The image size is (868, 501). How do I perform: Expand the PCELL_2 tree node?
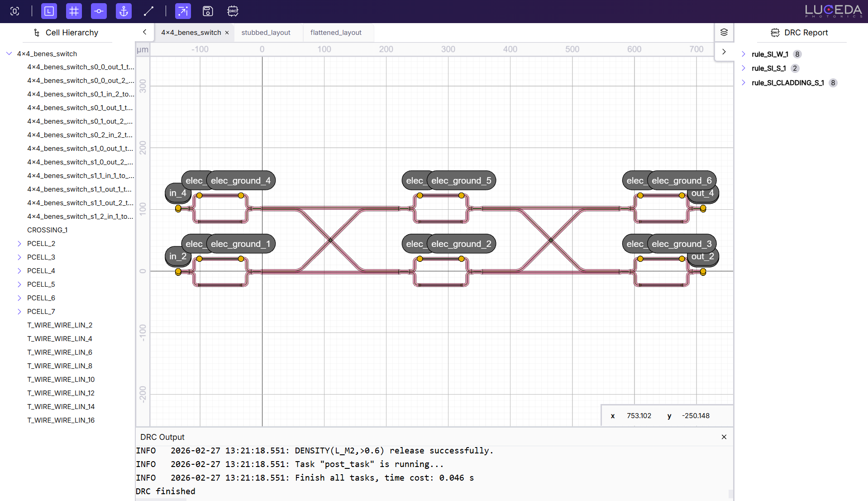point(19,244)
